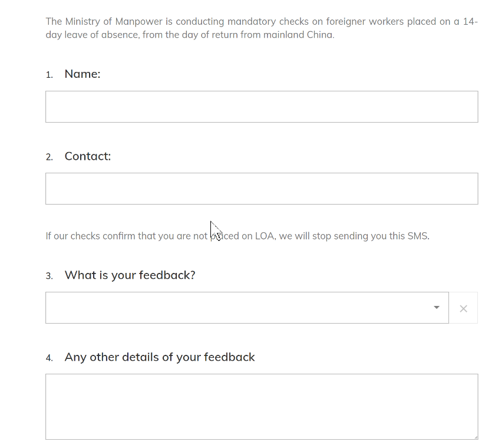Clear the feedback selection with X
Image resolution: width=495 pixels, height=448 pixels.
(x=463, y=308)
